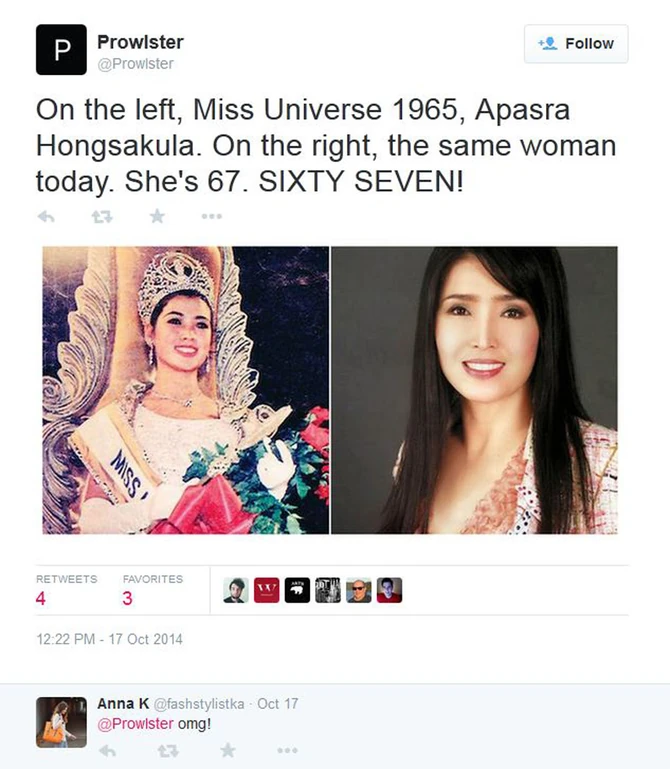Reply to the Prowlster tweet
670x769 pixels.
point(46,216)
